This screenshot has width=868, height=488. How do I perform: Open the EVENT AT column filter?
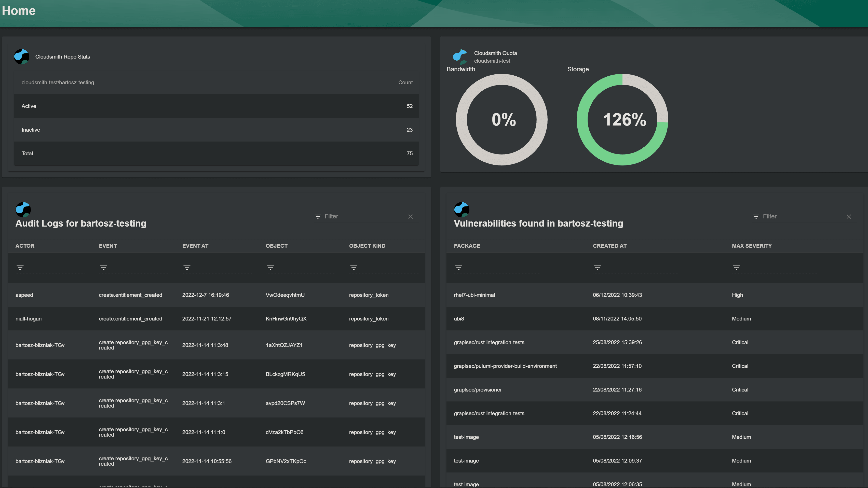[x=187, y=268]
